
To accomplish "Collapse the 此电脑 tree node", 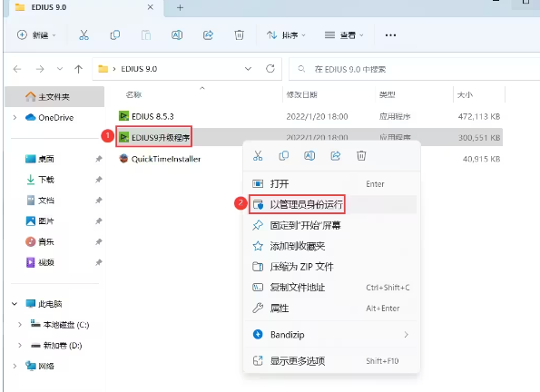I will 15,304.
